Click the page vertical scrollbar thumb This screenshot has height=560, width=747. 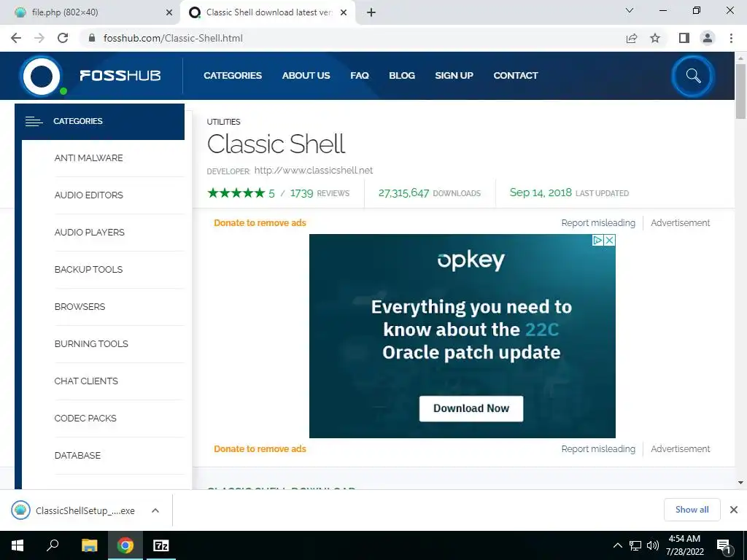740,90
